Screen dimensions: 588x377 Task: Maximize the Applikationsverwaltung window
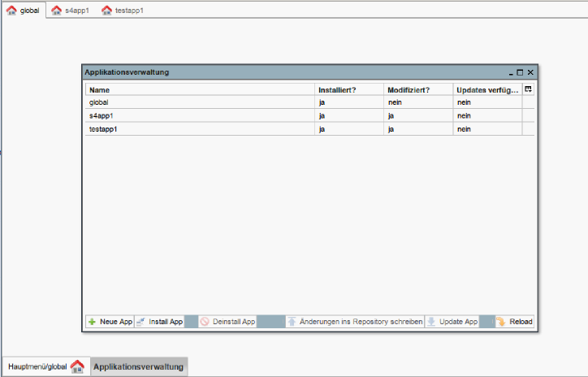(520, 72)
